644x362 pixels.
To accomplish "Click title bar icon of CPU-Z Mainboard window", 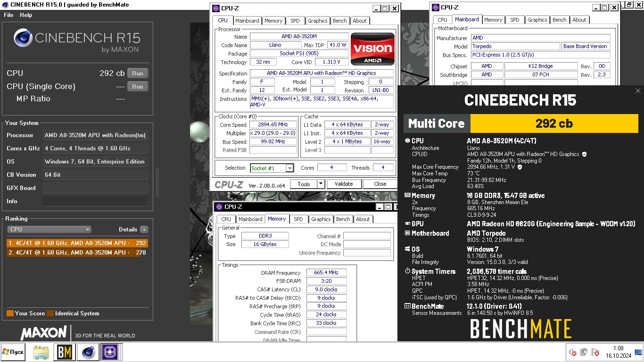I will pos(435,7).
